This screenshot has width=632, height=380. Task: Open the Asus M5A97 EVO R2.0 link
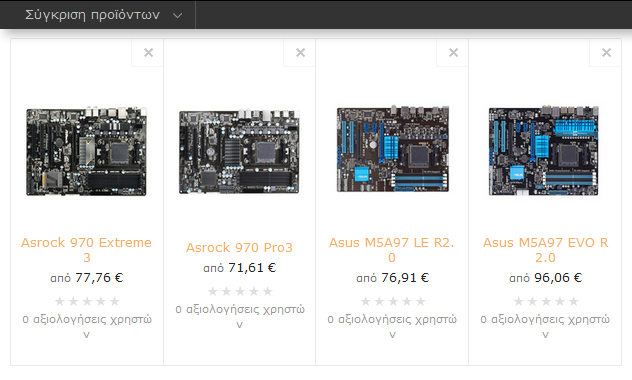point(545,250)
